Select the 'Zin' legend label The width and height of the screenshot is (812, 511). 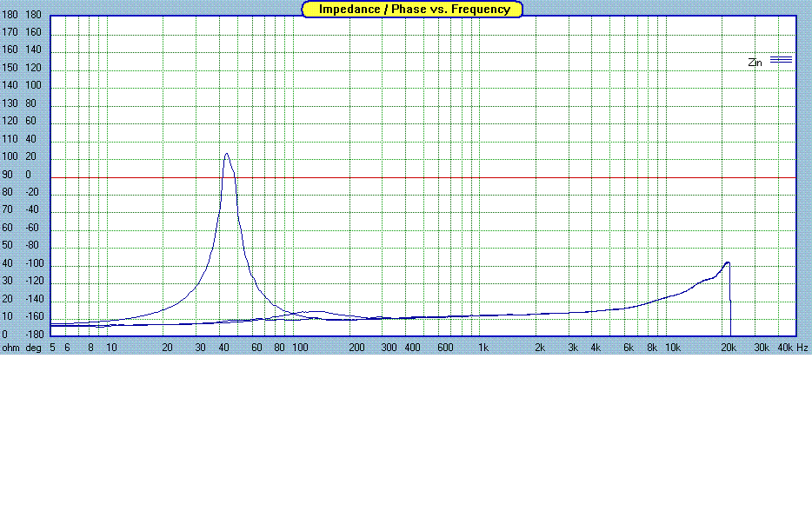[x=755, y=63]
